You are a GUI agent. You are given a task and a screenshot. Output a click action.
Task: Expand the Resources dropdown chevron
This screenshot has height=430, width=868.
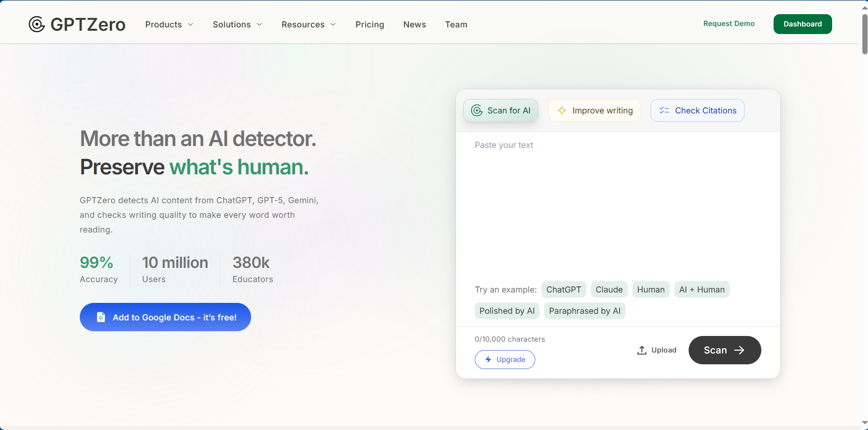(x=333, y=25)
